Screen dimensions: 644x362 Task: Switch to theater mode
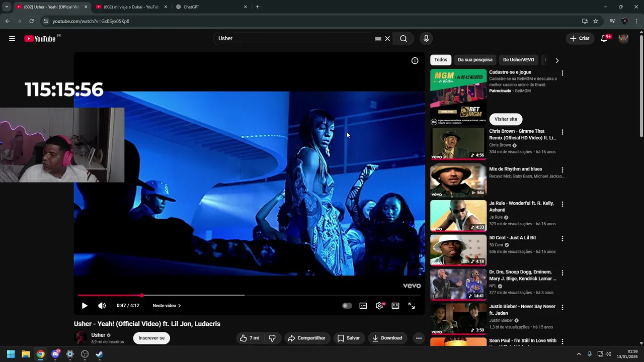pyautogui.click(x=395, y=306)
